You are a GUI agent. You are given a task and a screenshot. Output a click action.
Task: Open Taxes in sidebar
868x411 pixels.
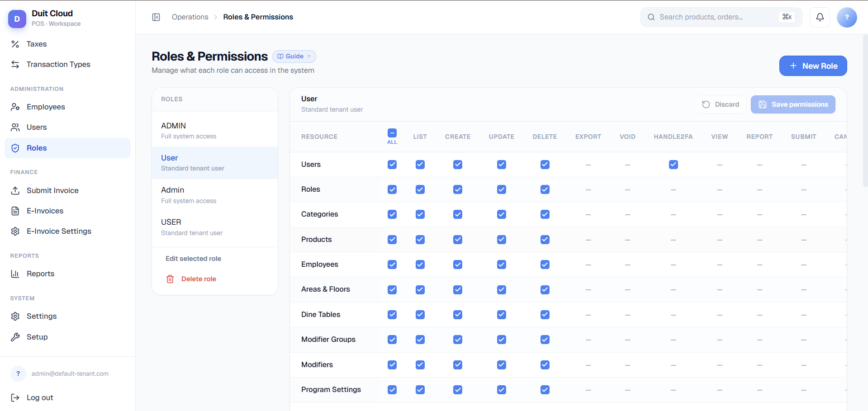(67, 44)
